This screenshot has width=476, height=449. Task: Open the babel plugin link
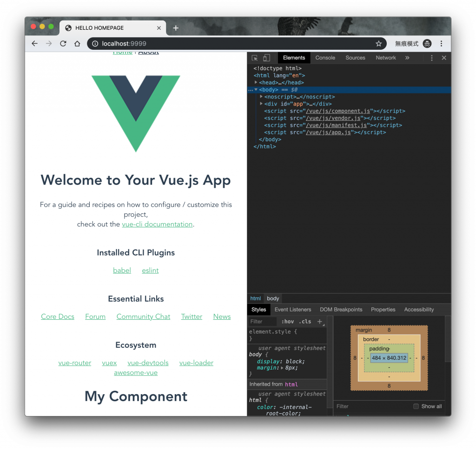(122, 270)
